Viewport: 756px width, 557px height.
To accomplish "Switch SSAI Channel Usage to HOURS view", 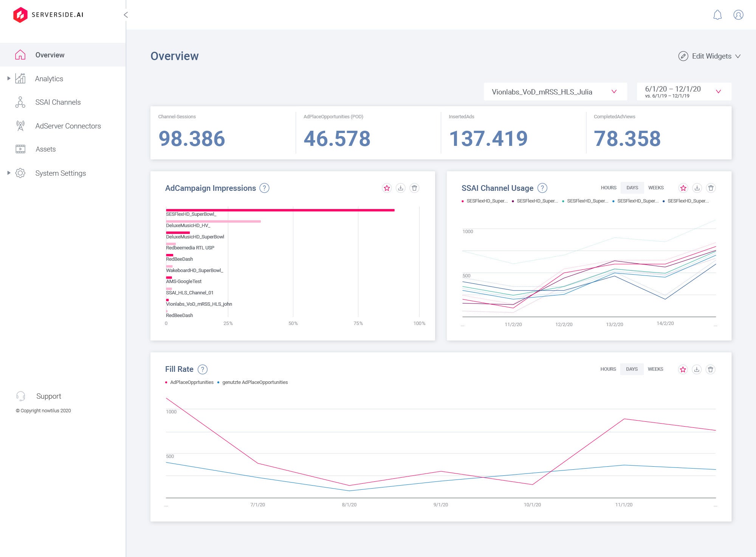I will (608, 187).
